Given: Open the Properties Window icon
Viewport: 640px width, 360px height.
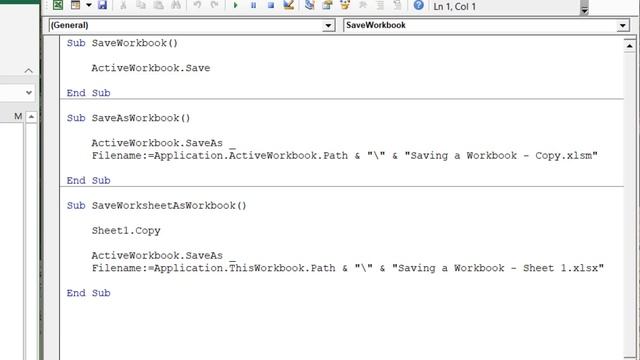Looking at the screenshot, I should 327,5.
